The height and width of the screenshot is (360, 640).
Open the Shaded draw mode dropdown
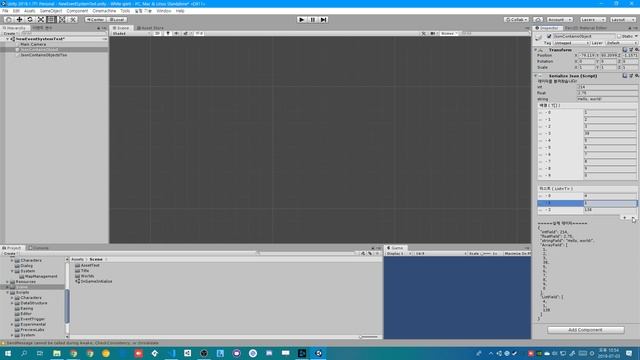pyautogui.click(x=131, y=33)
